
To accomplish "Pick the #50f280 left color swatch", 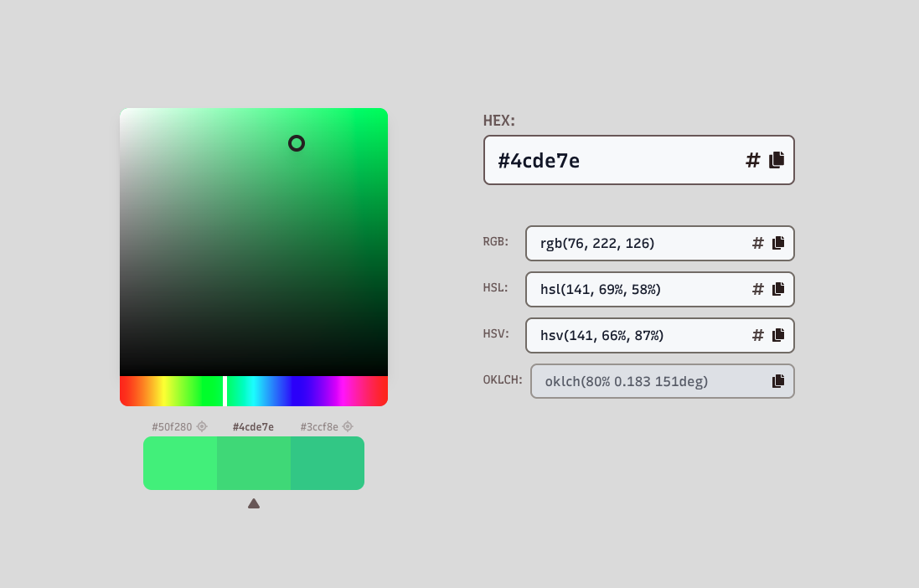I will [x=180, y=463].
